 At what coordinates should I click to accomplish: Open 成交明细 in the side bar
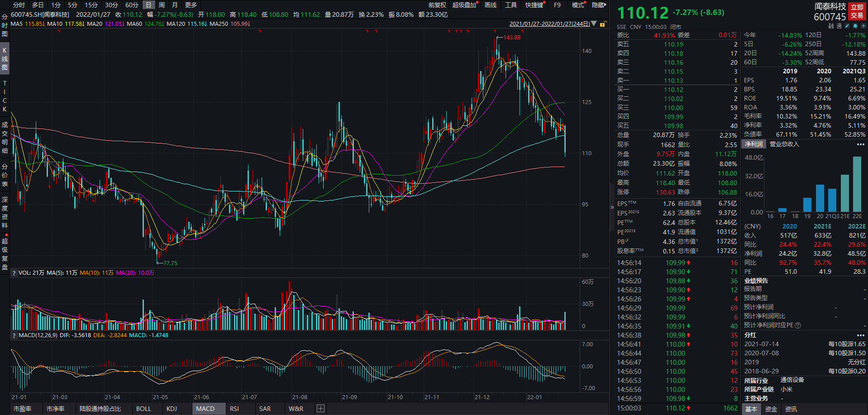coord(5,138)
